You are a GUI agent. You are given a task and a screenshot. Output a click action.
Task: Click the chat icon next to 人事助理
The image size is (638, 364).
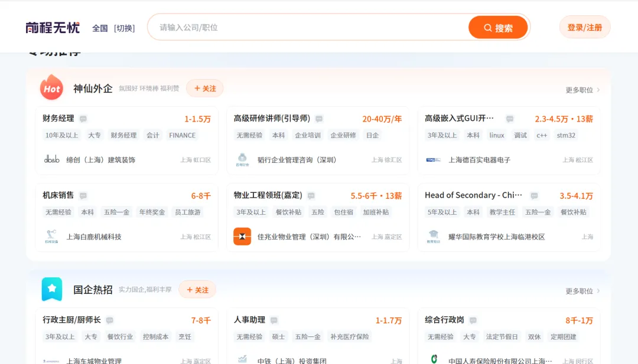[274, 320]
